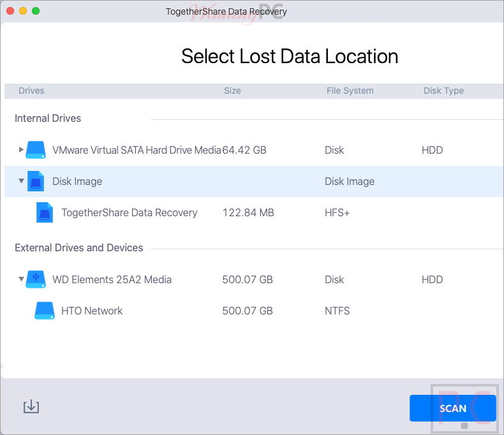Start the scan with SCAN button
This screenshot has width=504, height=435.
tap(452, 408)
